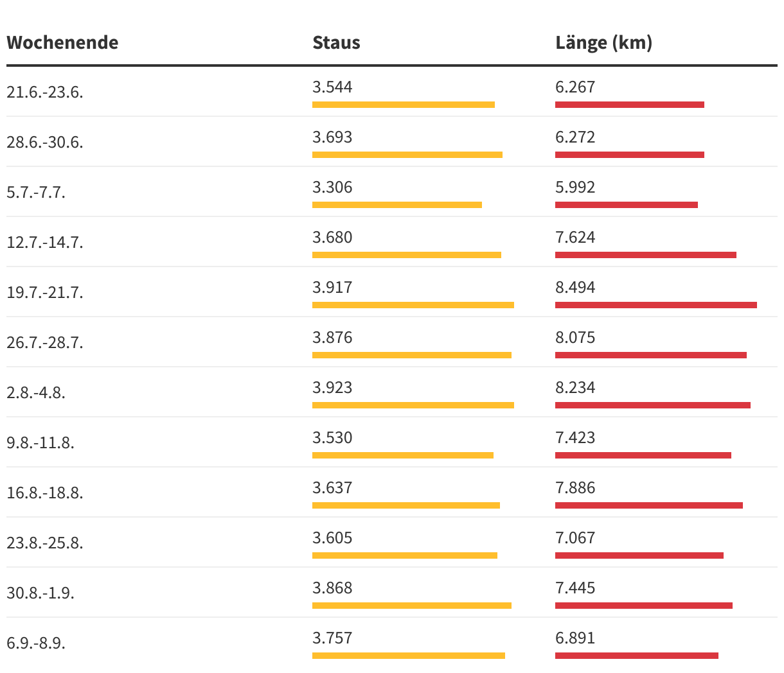Viewport: 784px width, 673px height.
Task: Sort by the Staus column header
Action: (x=336, y=42)
